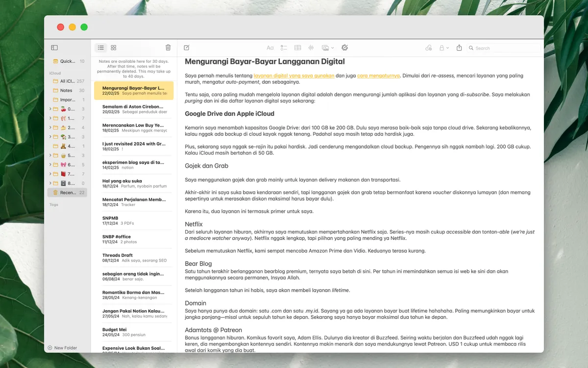Viewport: 588px width, 368px height.
Task: Click the lock note icon
Action: click(441, 48)
